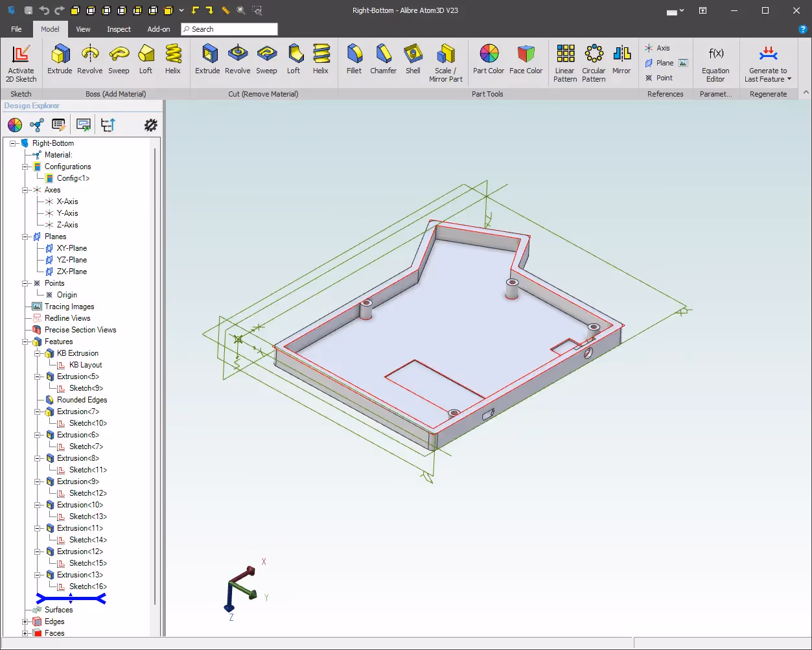This screenshot has height=650, width=812.
Task: Click the ribbon Search field
Action: [229, 29]
